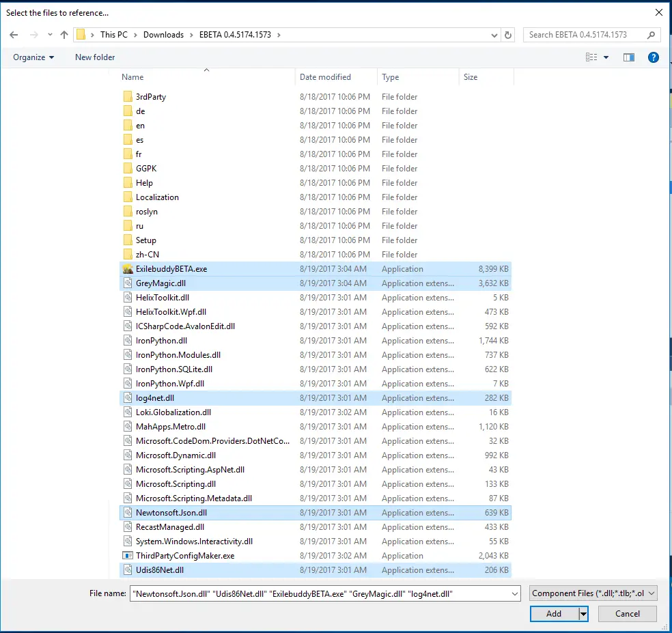The image size is (672, 633).
Task: Expand chevron after EBETA 0.4.5174.1573
Action: click(279, 35)
